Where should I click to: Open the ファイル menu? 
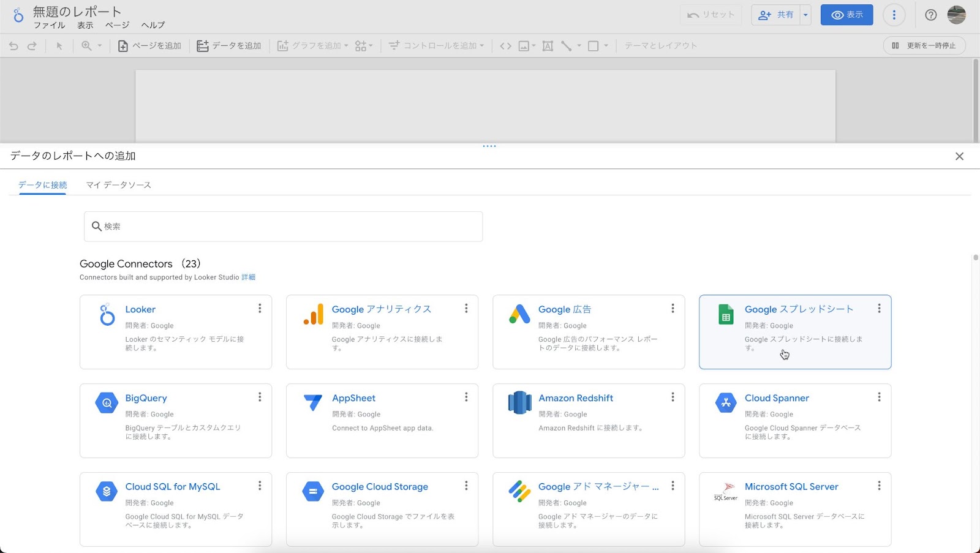49,25
